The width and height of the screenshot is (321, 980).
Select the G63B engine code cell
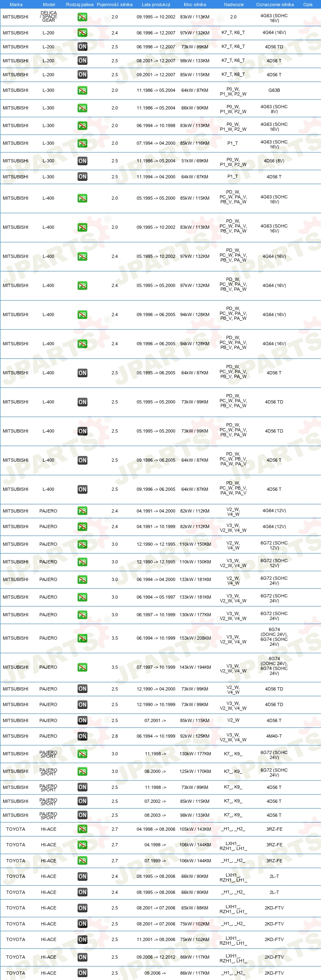tap(274, 90)
